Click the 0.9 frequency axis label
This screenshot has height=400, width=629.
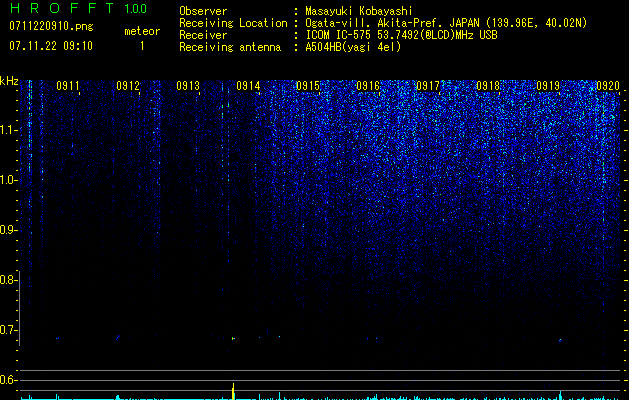(8, 230)
